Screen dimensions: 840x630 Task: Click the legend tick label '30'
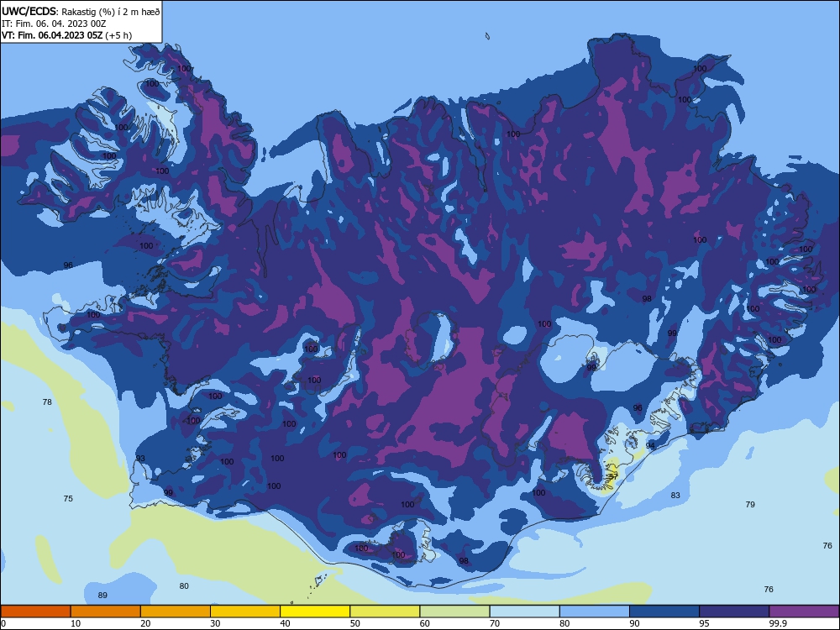tap(215, 623)
